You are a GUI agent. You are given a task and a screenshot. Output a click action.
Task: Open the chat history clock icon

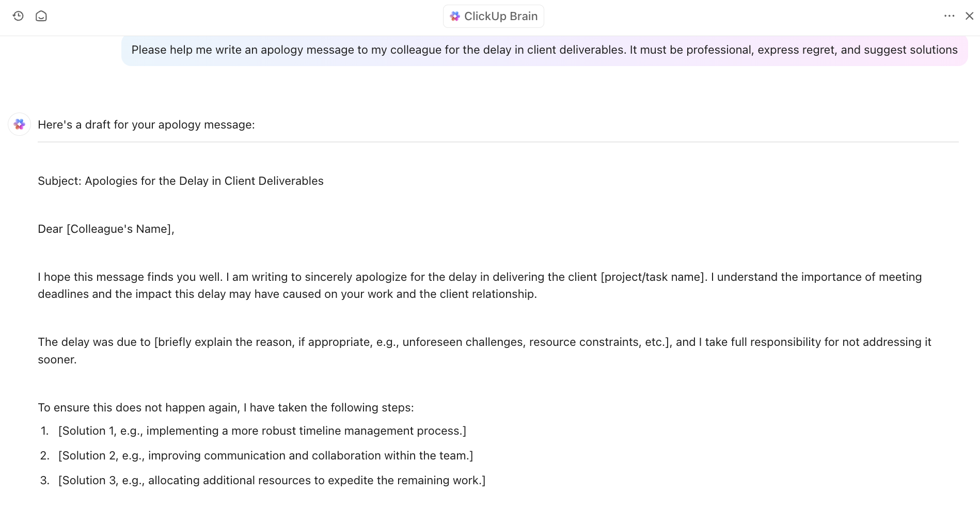tap(18, 16)
